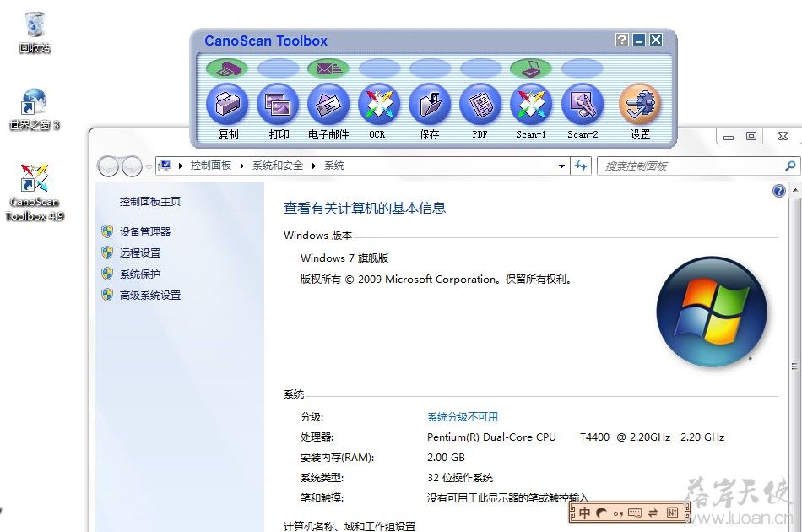802x532 pixels.
Task: Select the Windows 7 旗舰版 text
Action: click(x=344, y=258)
